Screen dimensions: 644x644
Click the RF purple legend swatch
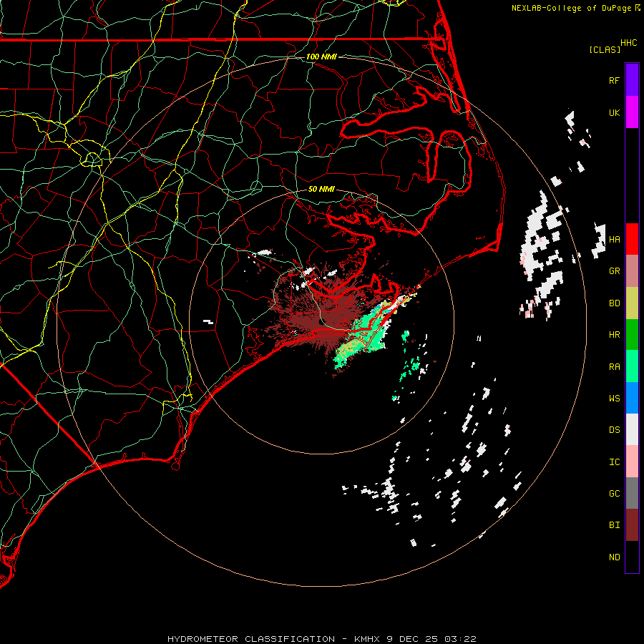tap(632, 80)
